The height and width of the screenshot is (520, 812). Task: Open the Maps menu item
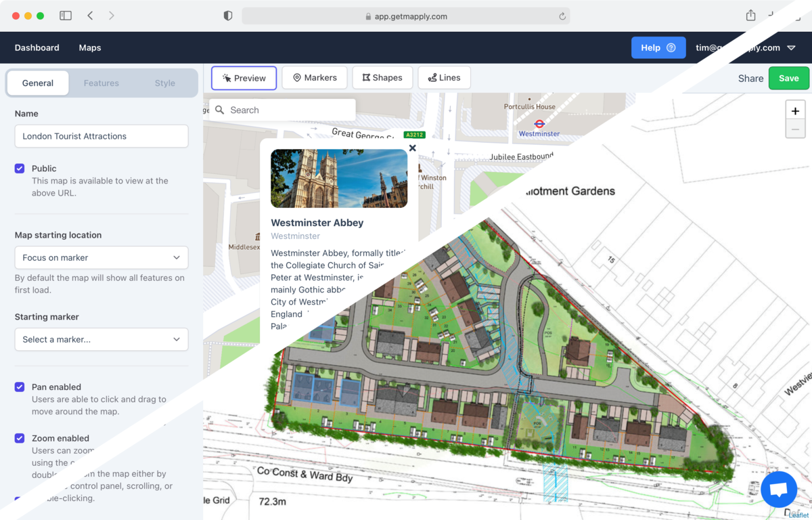(90, 47)
